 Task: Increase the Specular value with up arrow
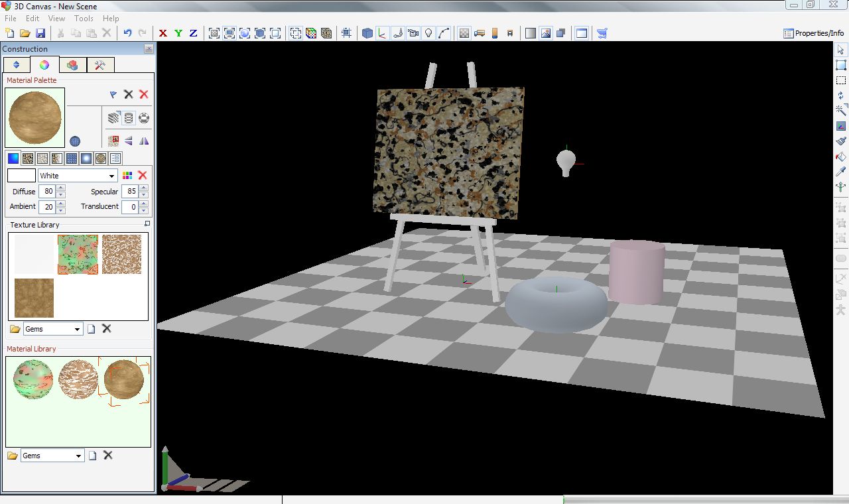144,188
